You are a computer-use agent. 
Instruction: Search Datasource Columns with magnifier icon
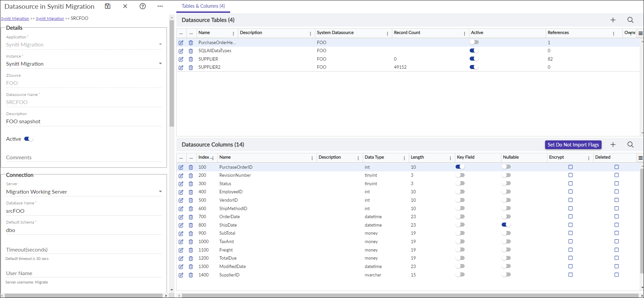point(631,144)
